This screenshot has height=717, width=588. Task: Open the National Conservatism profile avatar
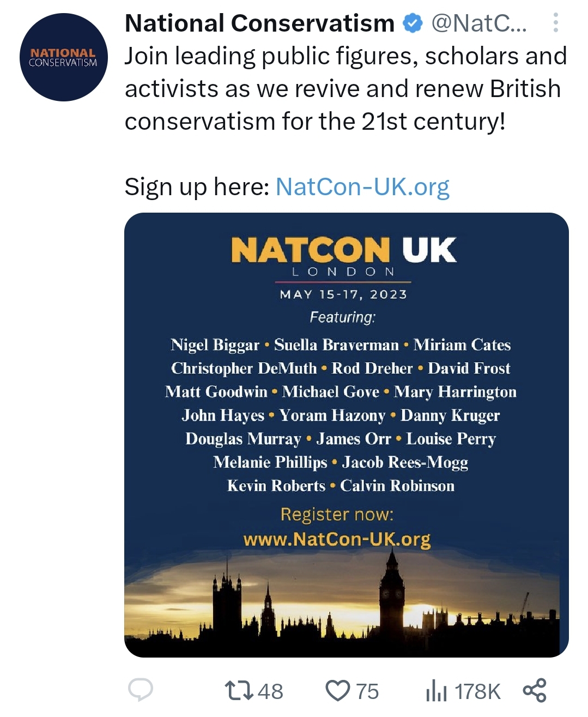(x=64, y=57)
